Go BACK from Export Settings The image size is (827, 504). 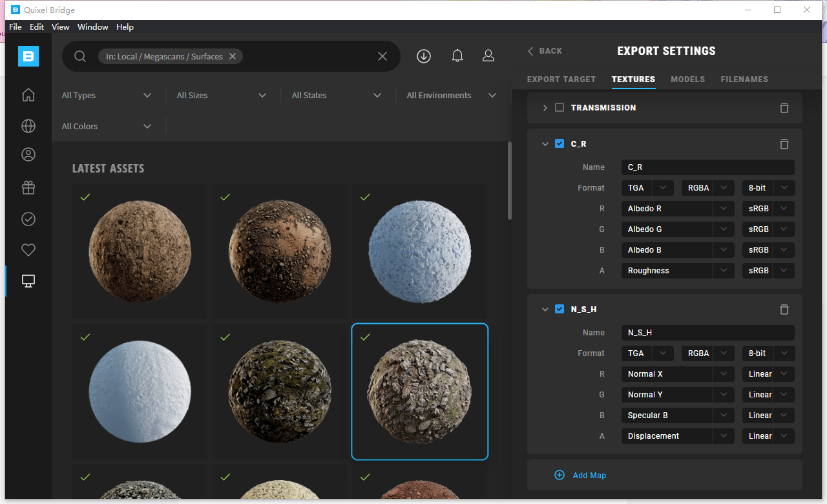pos(545,51)
